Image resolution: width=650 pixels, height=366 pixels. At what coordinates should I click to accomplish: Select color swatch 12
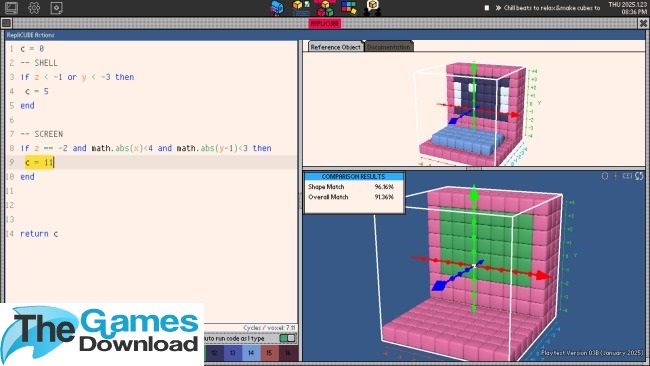[x=214, y=353]
